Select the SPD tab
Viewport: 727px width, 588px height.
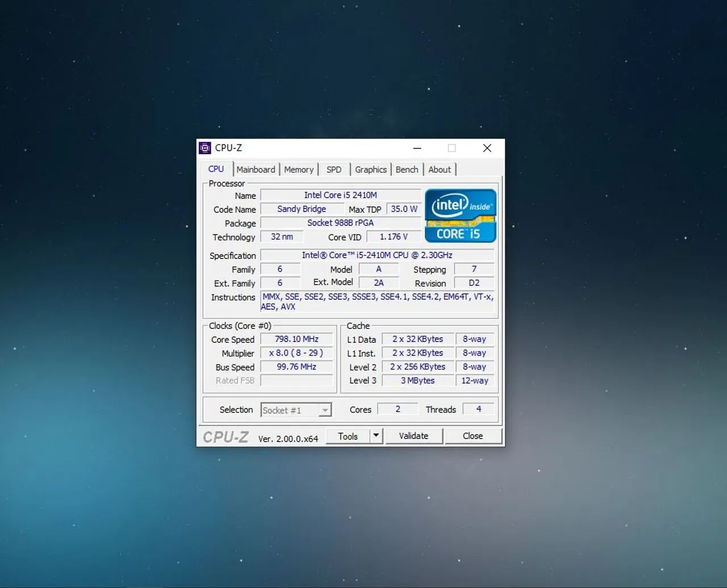[x=334, y=169]
